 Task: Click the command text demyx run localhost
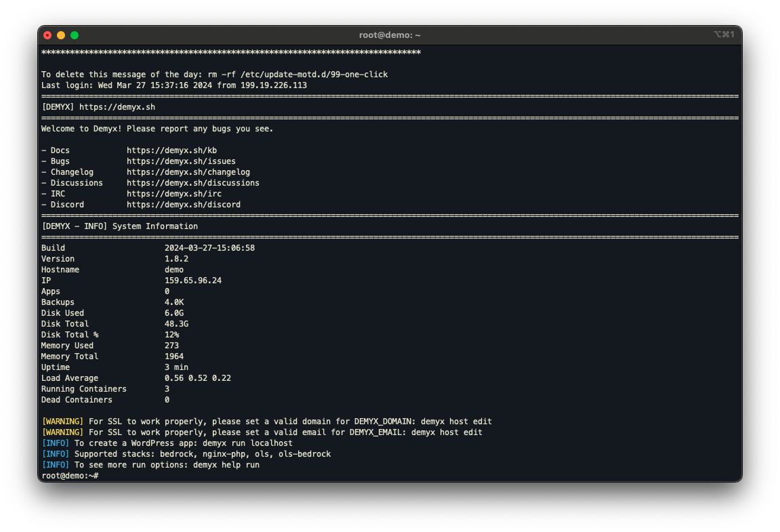tap(247, 443)
